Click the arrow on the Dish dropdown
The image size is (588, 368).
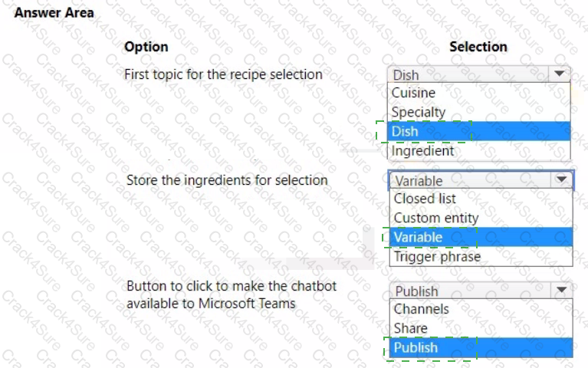click(x=559, y=74)
